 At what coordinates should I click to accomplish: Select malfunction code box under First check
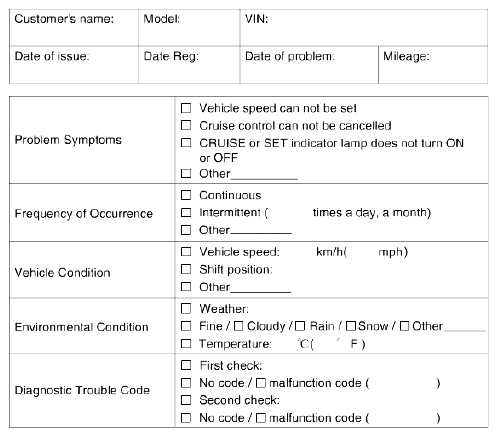[x=261, y=383]
